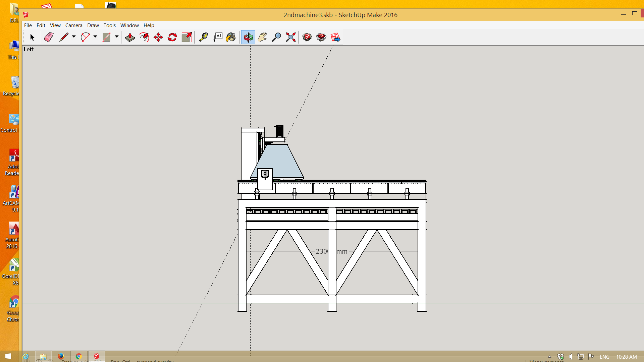The height and width of the screenshot is (362, 644).
Task: Select the arrow Select tool
Action: point(32,37)
